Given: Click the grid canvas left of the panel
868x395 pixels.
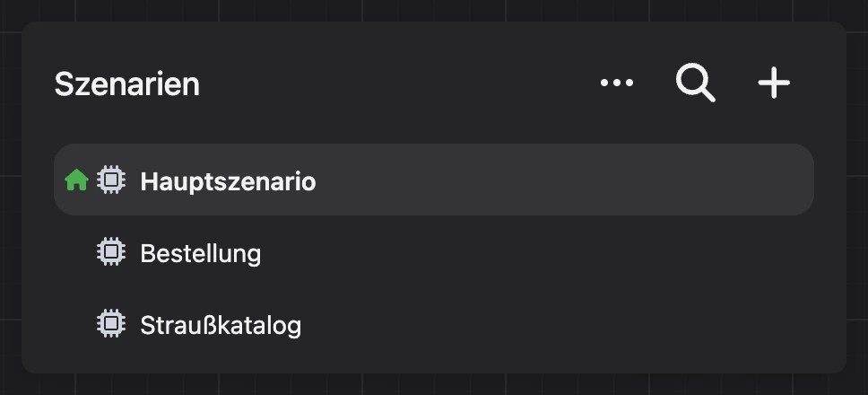Looking at the screenshot, I should tap(10, 197).
